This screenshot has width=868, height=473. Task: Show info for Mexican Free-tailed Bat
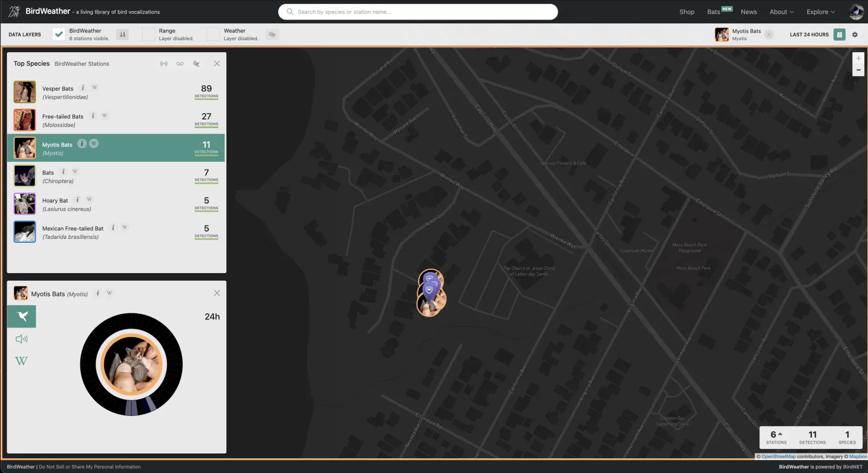tap(113, 228)
